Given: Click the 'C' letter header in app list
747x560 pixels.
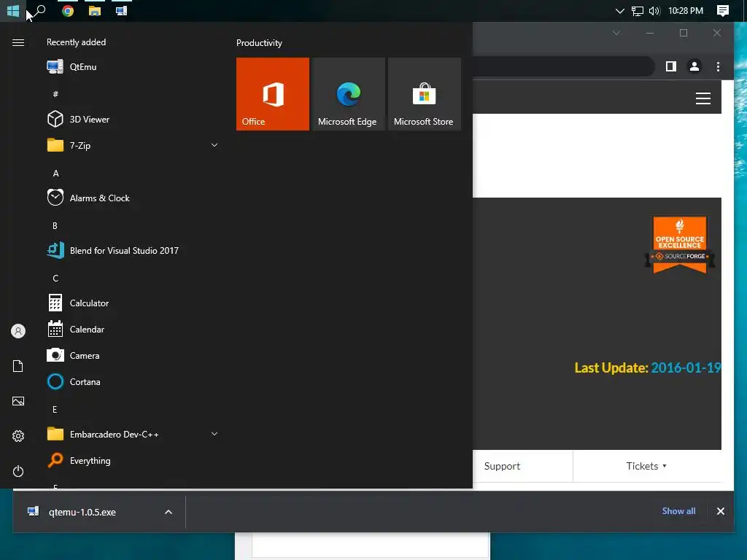Looking at the screenshot, I should point(55,278).
